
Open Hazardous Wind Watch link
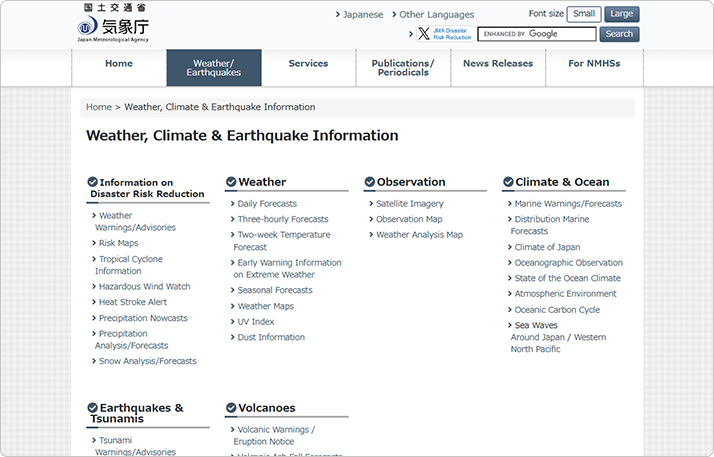click(x=144, y=286)
